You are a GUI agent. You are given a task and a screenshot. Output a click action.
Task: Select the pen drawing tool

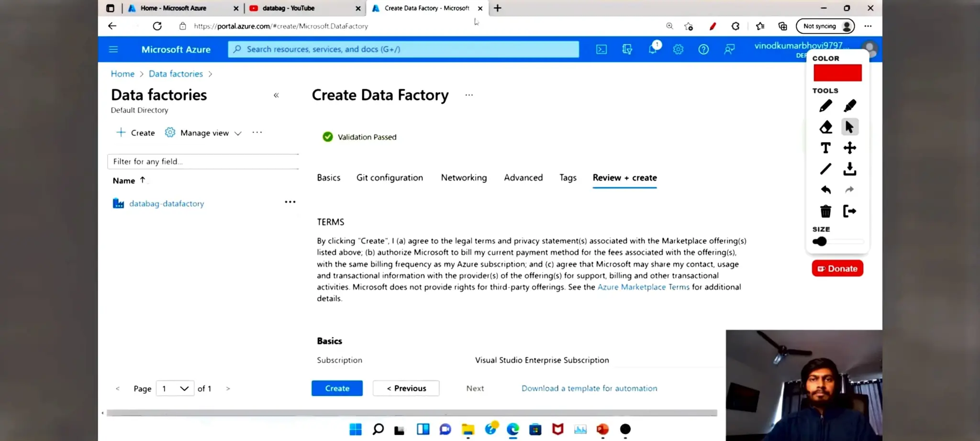coord(825,106)
